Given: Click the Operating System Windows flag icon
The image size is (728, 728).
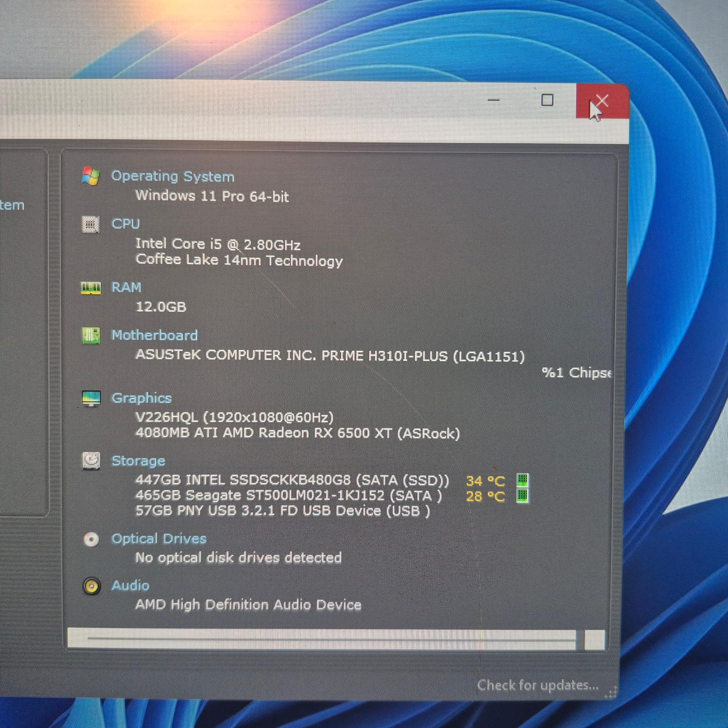Looking at the screenshot, I should pos(90,176).
